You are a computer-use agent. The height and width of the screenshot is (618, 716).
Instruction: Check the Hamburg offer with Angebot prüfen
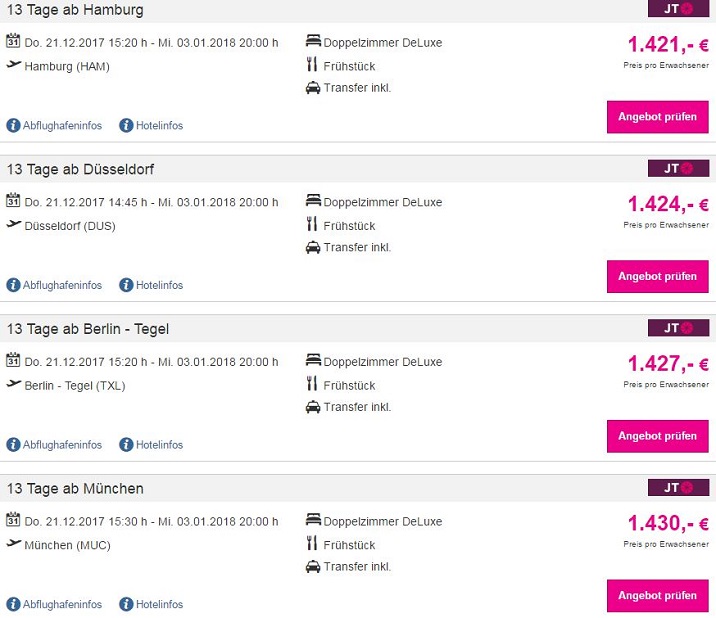[x=657, y=117]
